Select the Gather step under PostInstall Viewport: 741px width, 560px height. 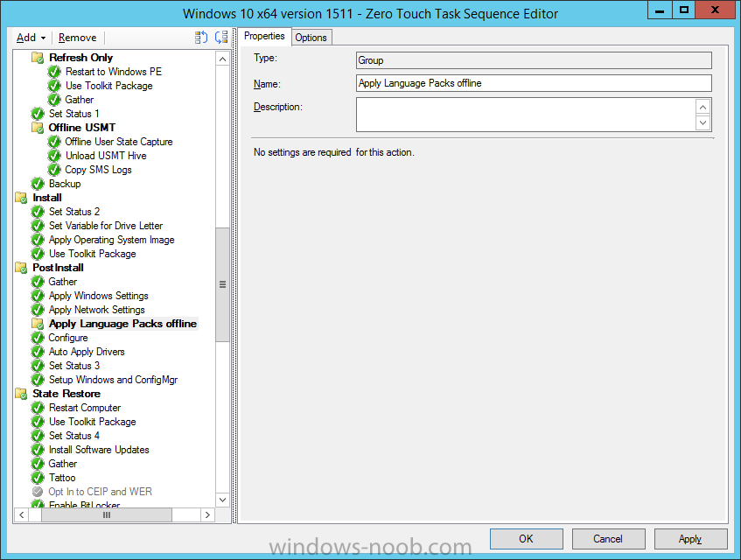63,282
